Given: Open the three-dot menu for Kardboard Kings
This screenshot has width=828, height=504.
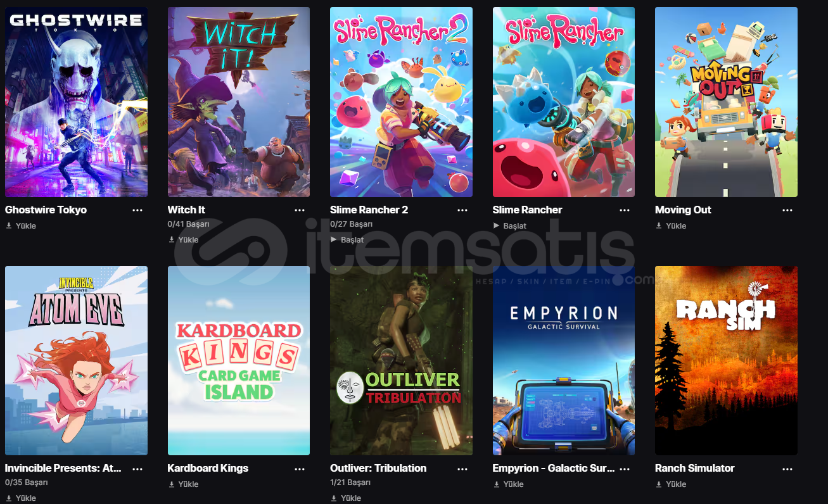Looking at the screenshot, I should pyautogui.click(x=300, y=469).
